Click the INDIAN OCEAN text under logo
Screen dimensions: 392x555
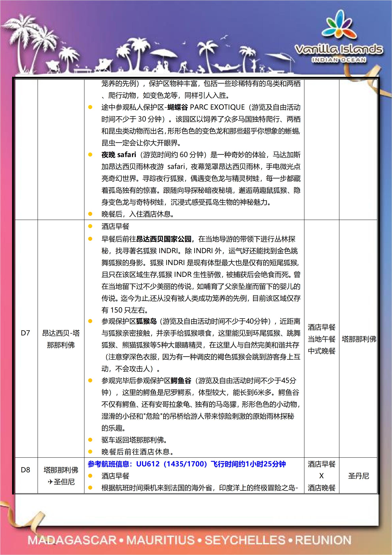[x=339, y=60]
